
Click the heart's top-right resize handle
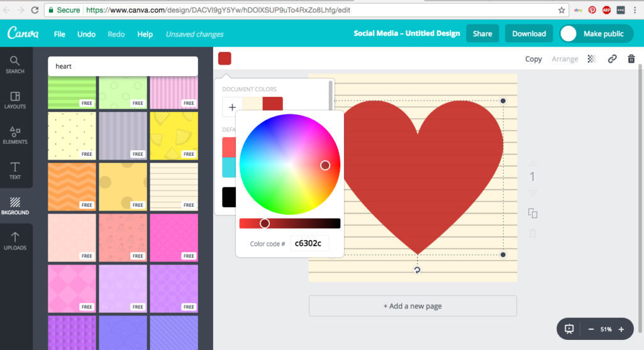coord(503,101)
